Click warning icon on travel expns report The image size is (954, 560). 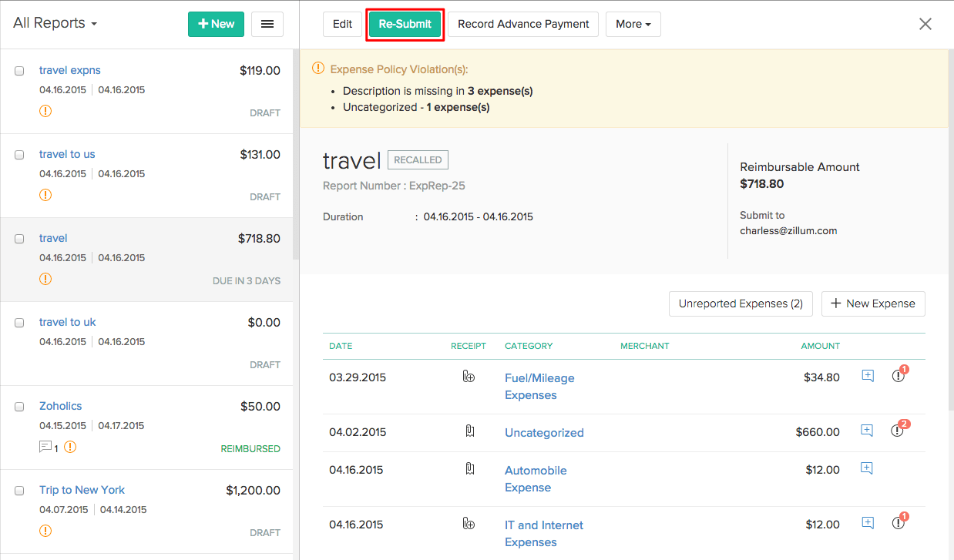[x=45, y=111]
